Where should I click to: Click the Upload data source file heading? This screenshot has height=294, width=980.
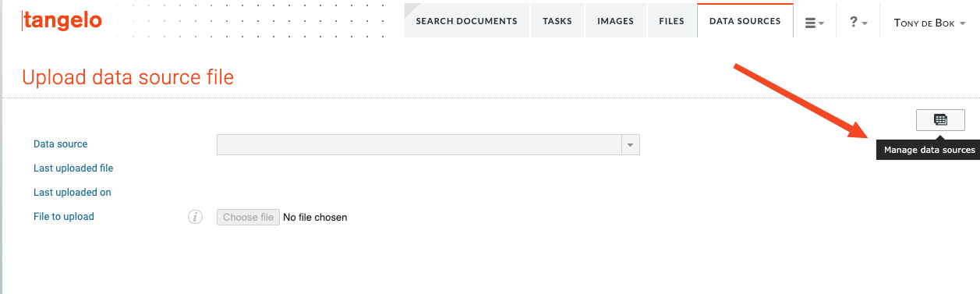click(x=128, y=77)
